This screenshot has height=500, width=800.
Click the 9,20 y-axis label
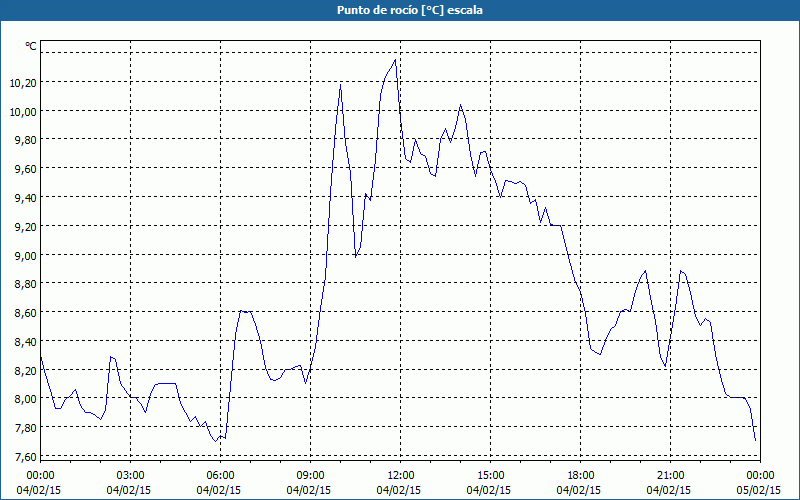point(26,226)
